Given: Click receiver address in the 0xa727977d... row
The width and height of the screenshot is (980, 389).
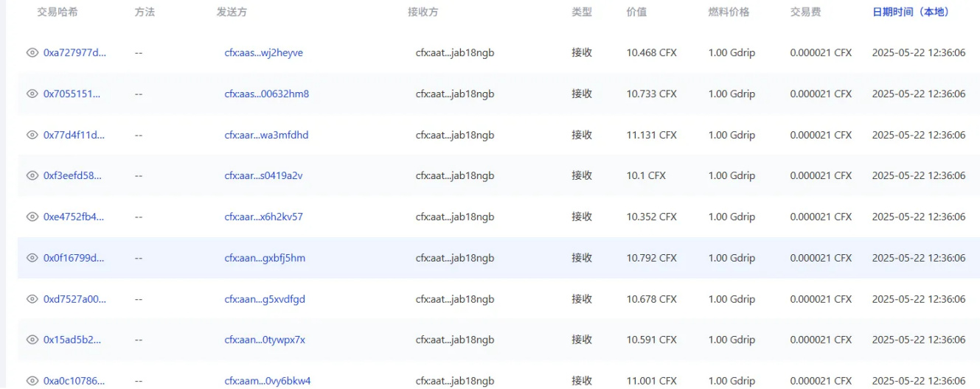Looking at the screenshot, I should (455, 53).
